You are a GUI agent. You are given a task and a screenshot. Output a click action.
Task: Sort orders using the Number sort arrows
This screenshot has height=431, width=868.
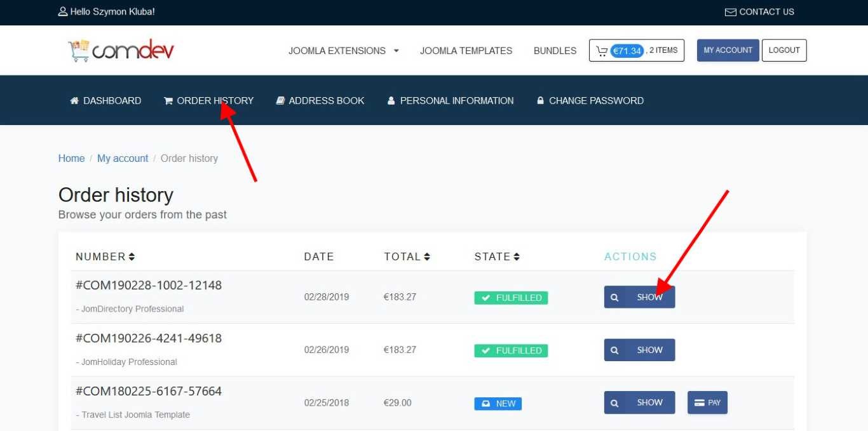(x=132, y=256)
